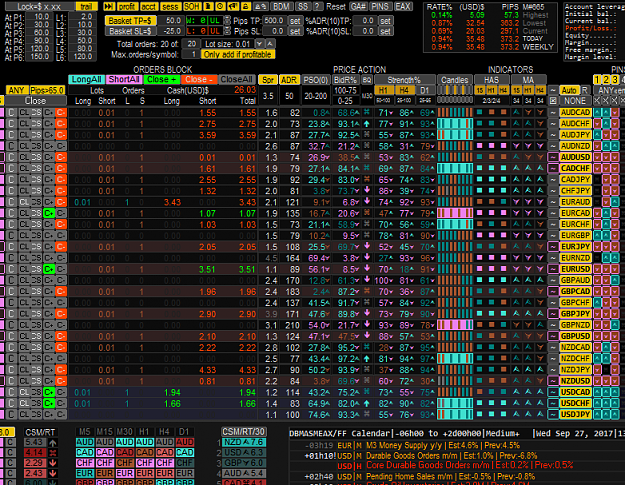Click the orange C- button on NZDUSD row

click(x=61, y=381)
